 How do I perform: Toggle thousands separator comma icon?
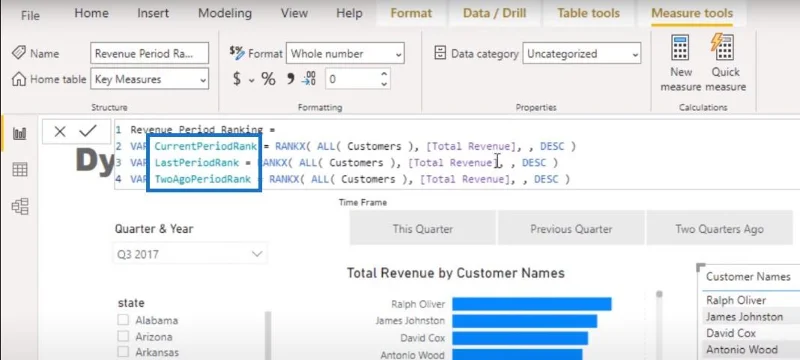(x=291, y=78)
